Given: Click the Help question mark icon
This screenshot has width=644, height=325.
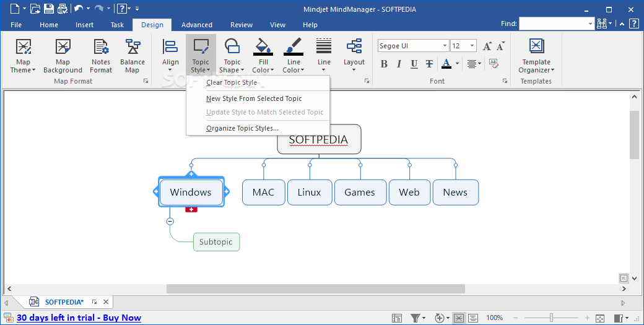Looking at the screenshot, I should point(121,8).
